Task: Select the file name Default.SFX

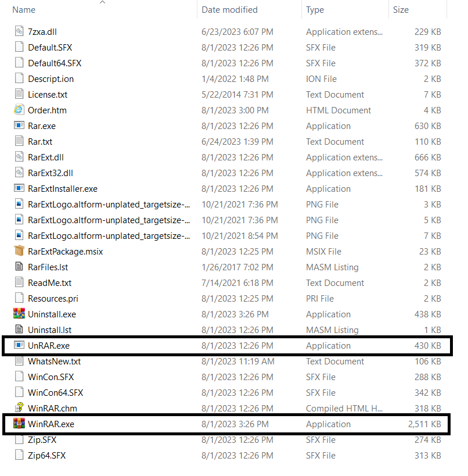Action: (x=50, y=47)
